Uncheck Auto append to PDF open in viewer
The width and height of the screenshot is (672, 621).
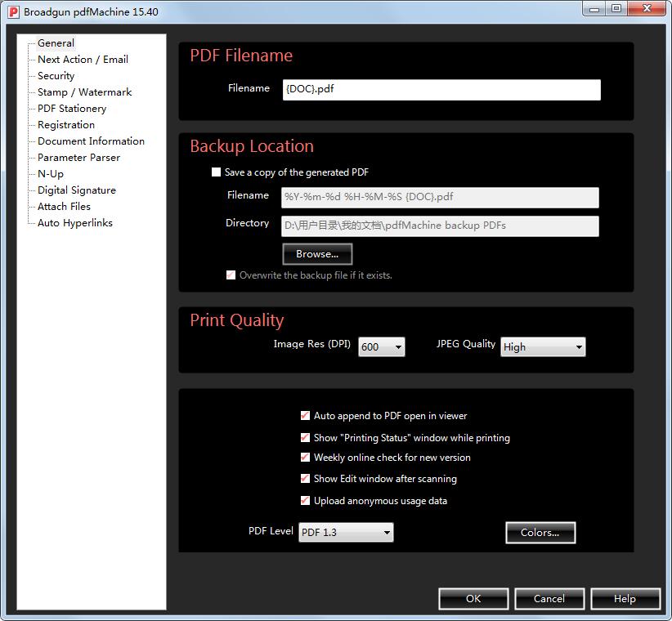click(305, 415)
